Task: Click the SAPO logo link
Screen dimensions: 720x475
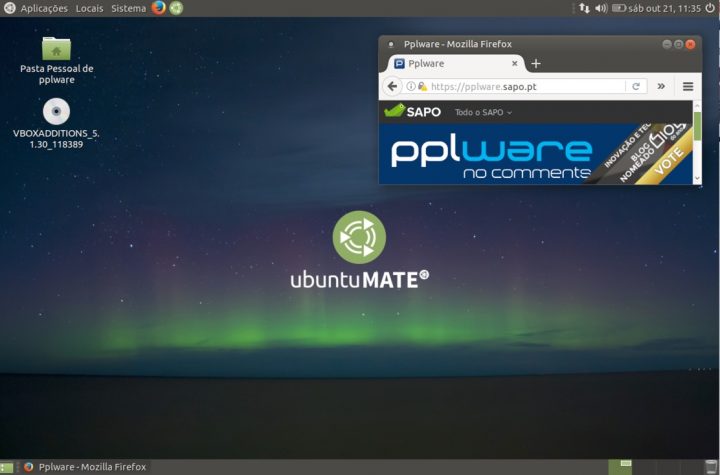Action: click(x=413, y=112)
